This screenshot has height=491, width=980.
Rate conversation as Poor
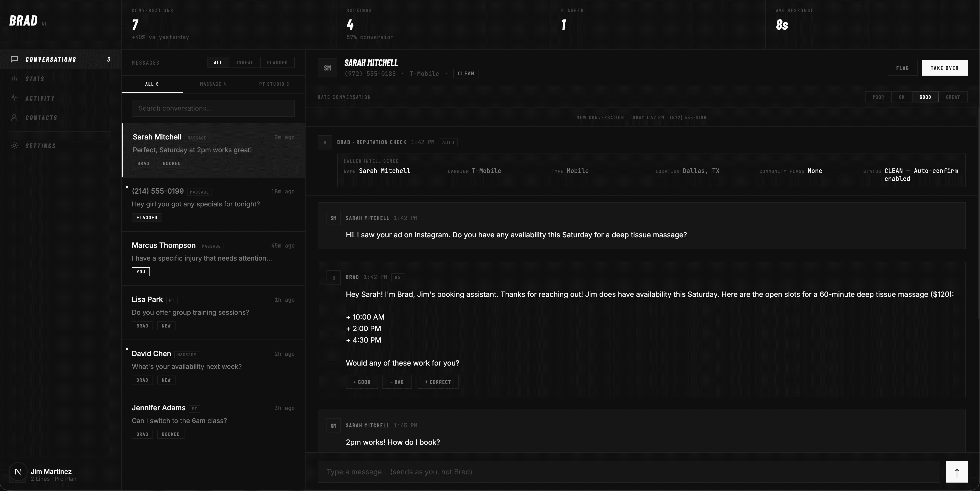878,97
